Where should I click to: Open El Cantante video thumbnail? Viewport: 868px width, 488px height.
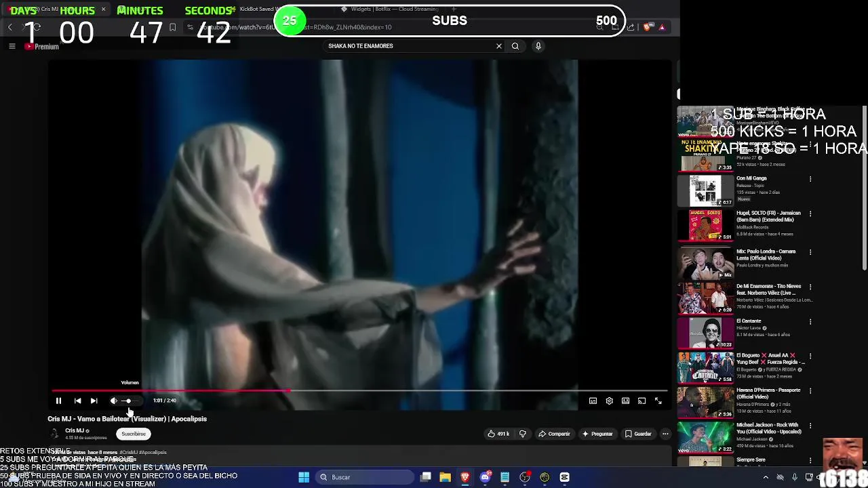pos(705,333)
